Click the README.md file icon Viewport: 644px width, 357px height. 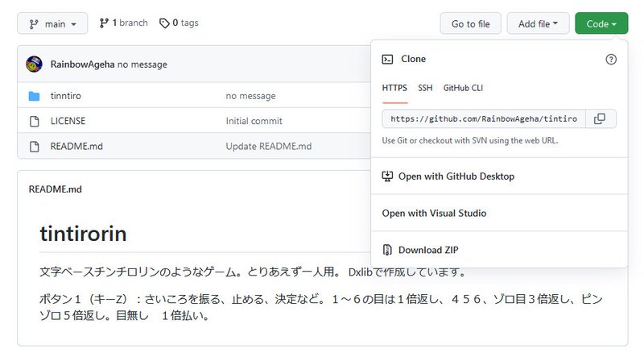click(35, 146)
